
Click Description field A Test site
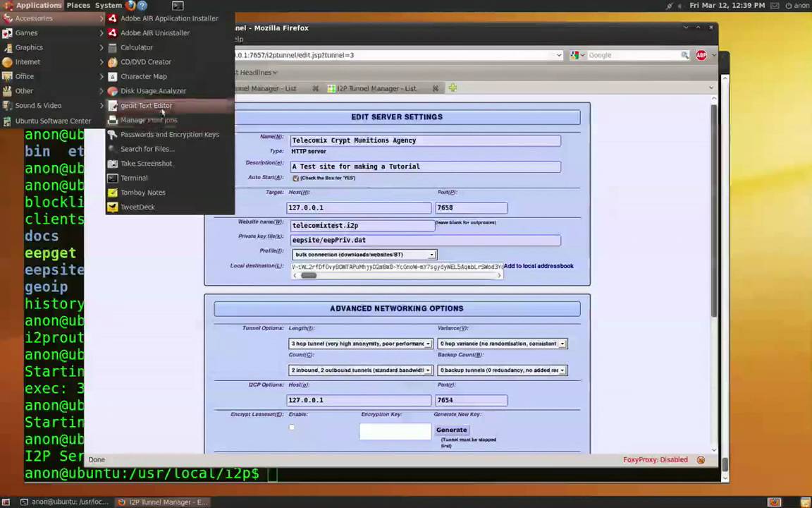click(x=425, y=167)
